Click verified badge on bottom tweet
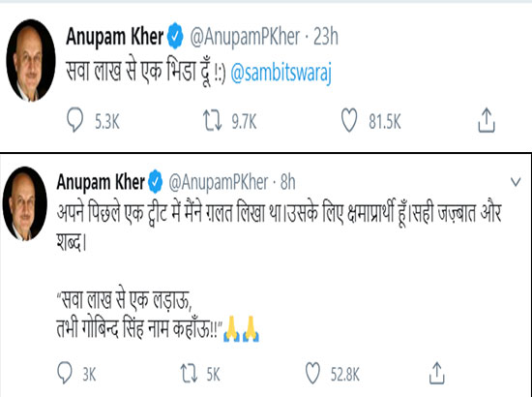Viewport: 532px width, 397px height. 155,182
